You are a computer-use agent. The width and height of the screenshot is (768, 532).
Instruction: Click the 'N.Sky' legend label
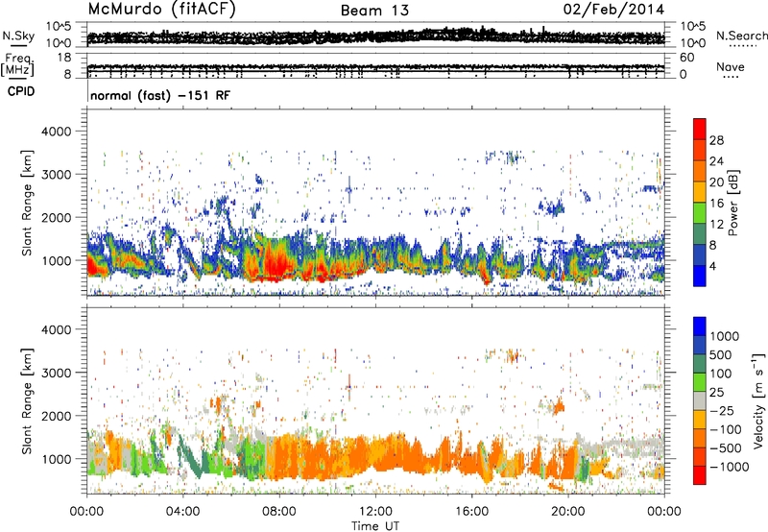18,36
